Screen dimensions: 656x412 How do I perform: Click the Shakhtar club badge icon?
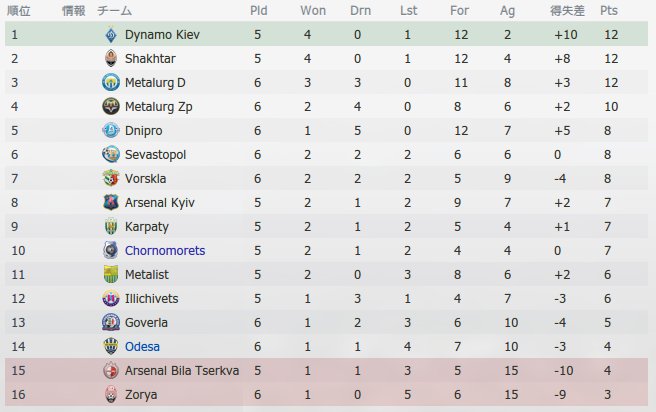click(111, 59)
